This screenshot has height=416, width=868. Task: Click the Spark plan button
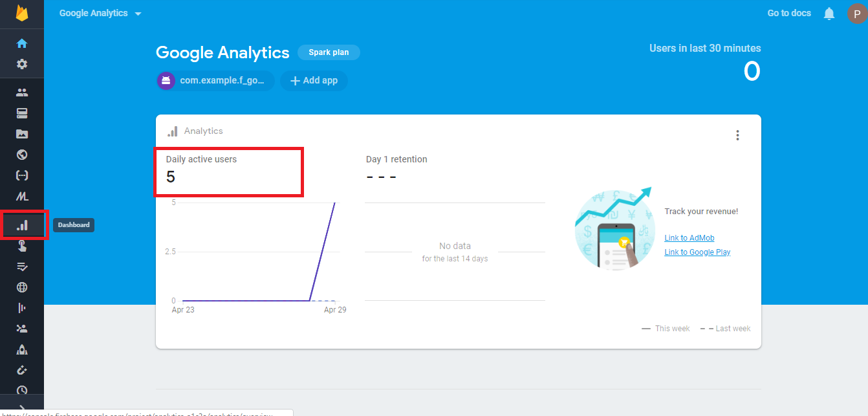coord(329,52)
